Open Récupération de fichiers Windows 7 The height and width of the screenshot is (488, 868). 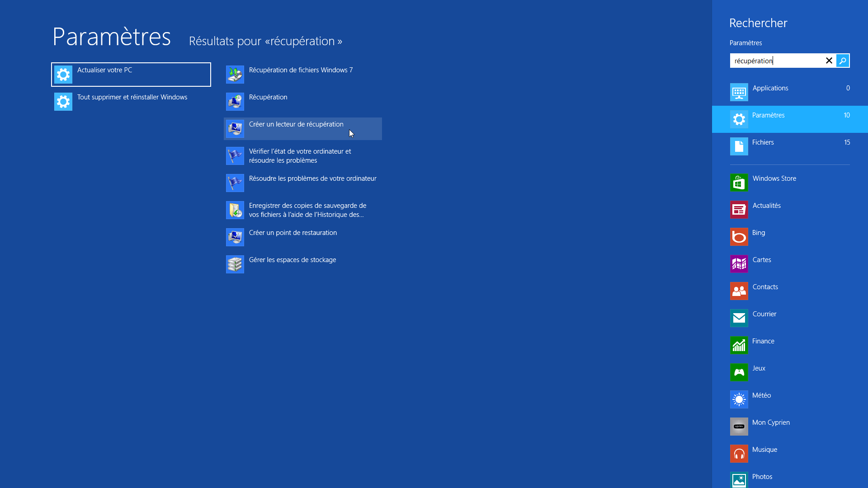[303, 75]
